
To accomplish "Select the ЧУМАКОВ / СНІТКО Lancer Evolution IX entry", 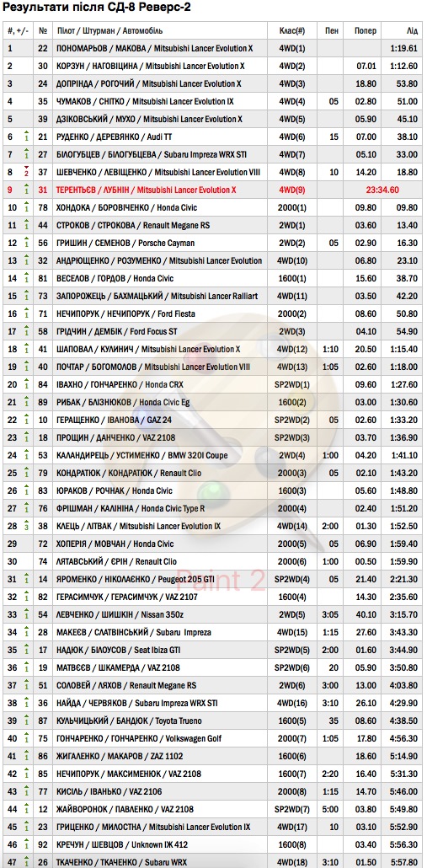I will coord(145,101).
